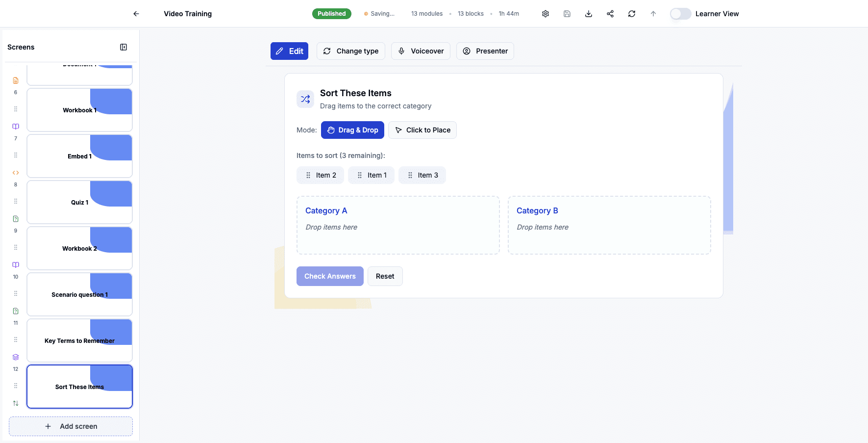Click the Quiz 1 question icon
The width and height of the screenshot is (868, 443).
pos(15,218)
